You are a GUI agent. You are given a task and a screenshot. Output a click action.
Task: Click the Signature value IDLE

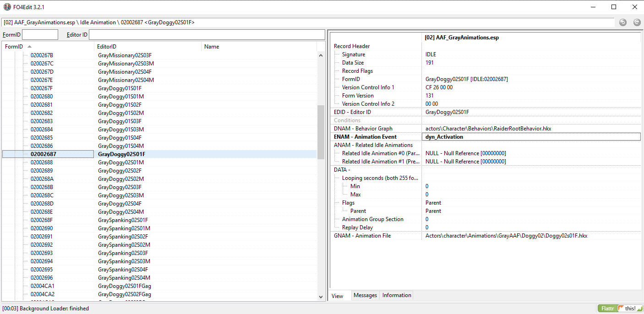(431, 54)
